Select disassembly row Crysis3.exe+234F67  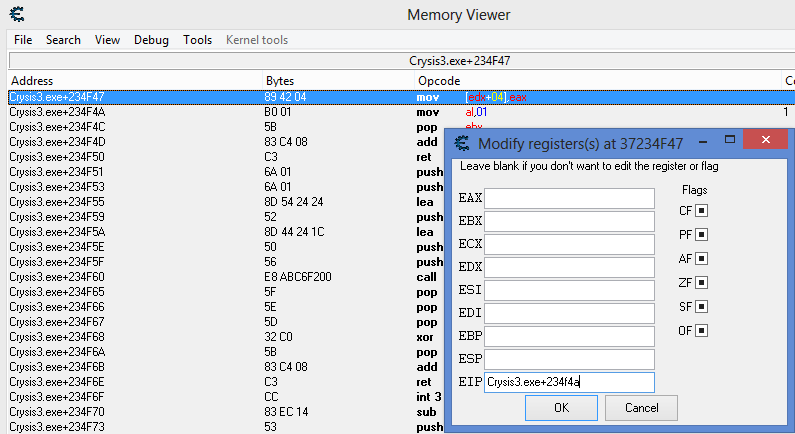pos(226,322)
